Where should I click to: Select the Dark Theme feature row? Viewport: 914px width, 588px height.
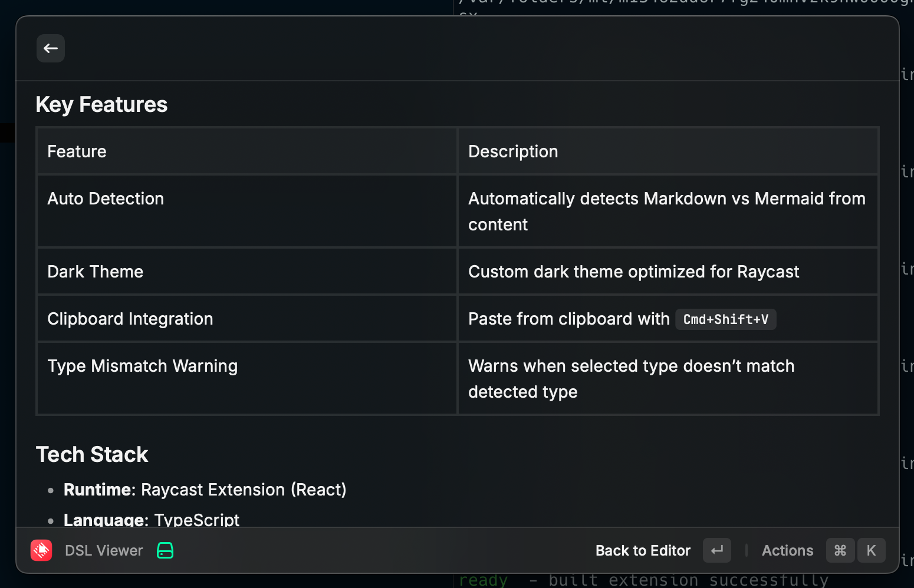(x=95, y=272)
